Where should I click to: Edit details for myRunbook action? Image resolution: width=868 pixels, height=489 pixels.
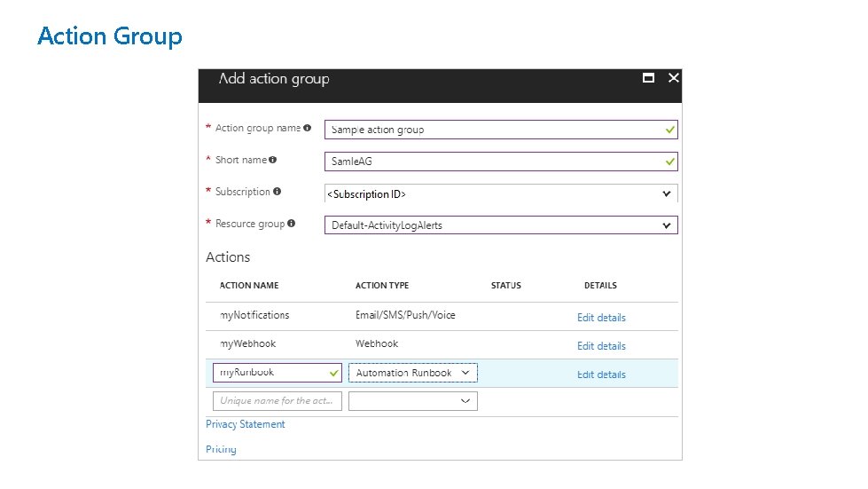click(x=601, y=375)
